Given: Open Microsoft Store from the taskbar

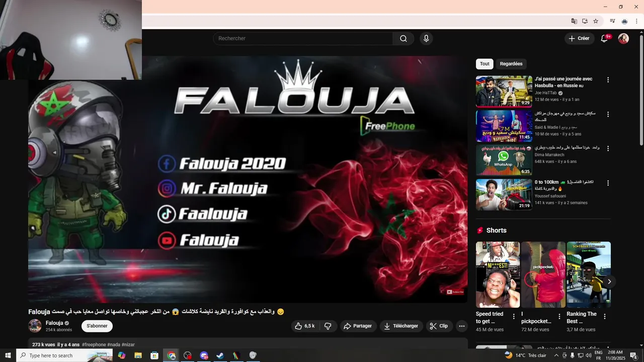Looking at the screenshot, I should (x=154, y=355).
